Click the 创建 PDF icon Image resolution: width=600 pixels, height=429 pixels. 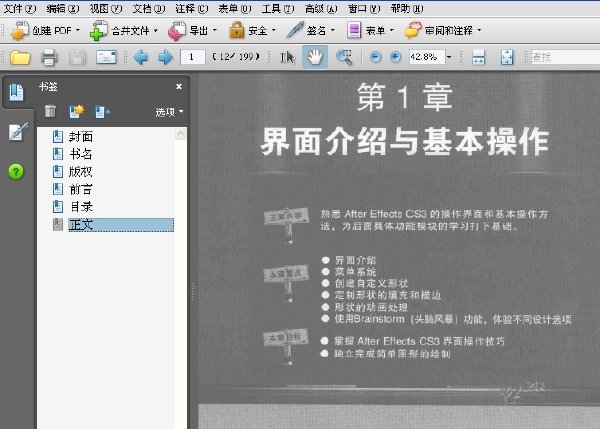pos(20,31)
